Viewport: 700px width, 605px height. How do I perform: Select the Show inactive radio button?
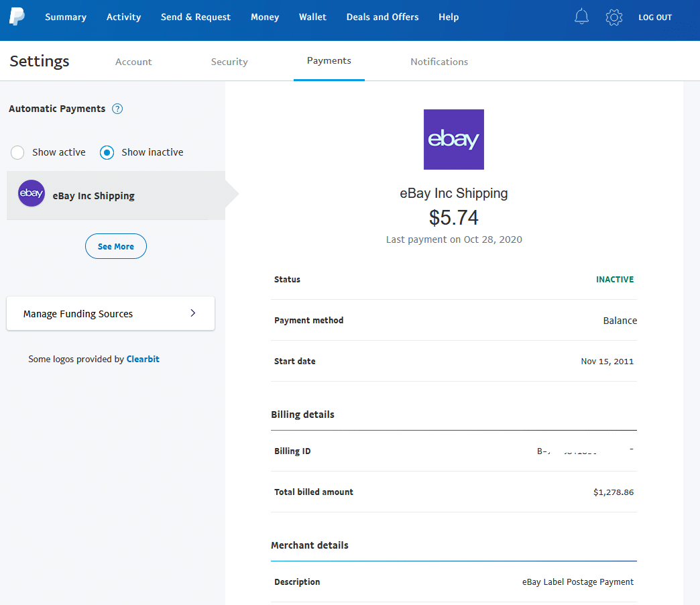107,152
